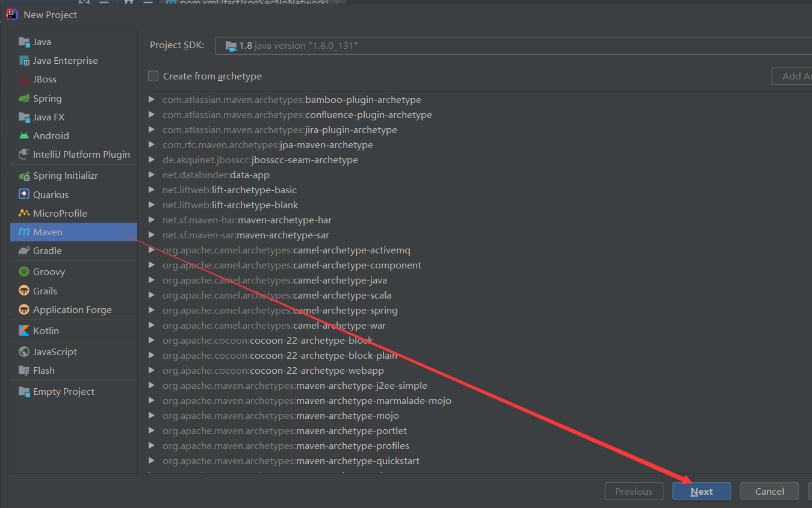Screen dimensions: 812x508
Task: Click the Spring Initializr icon
Action: (x=24, y=176)
